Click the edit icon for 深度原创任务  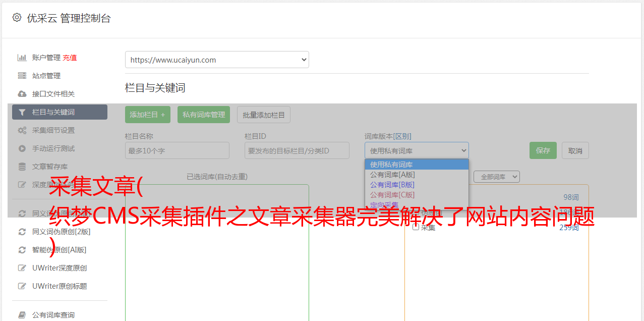point(22,185)
